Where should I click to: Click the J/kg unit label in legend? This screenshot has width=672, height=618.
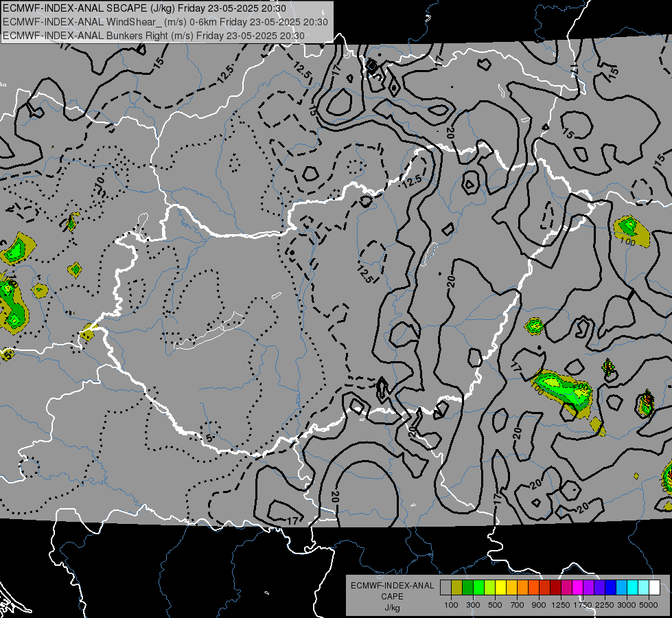coord(392,608)
